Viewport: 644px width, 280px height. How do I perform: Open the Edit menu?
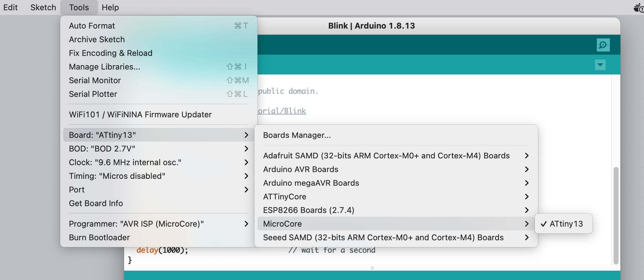pos(10,7)
